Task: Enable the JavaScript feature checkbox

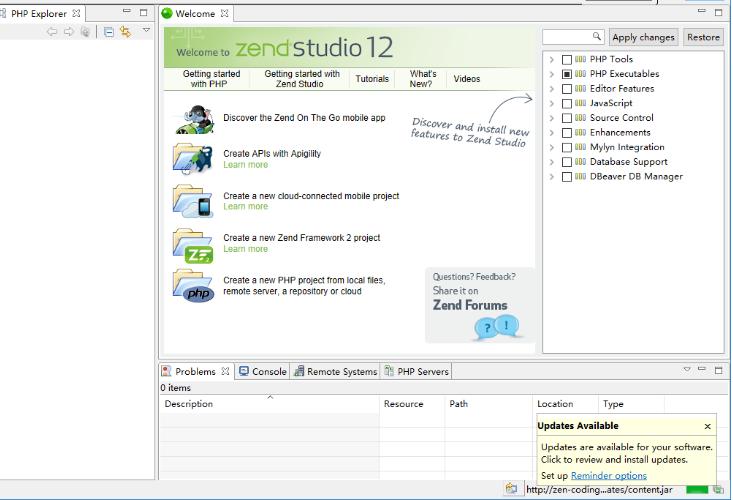Action: [x=567, y=104]
